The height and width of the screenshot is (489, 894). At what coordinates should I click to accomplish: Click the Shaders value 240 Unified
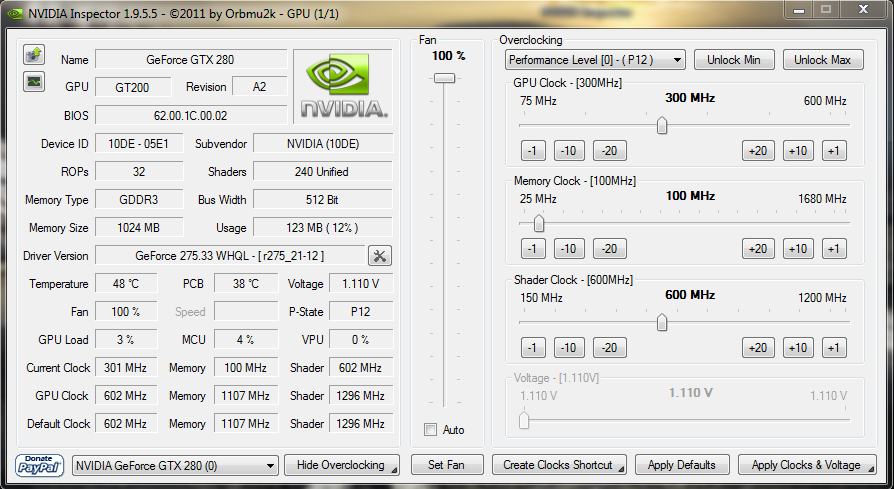[x=322, y=172]
